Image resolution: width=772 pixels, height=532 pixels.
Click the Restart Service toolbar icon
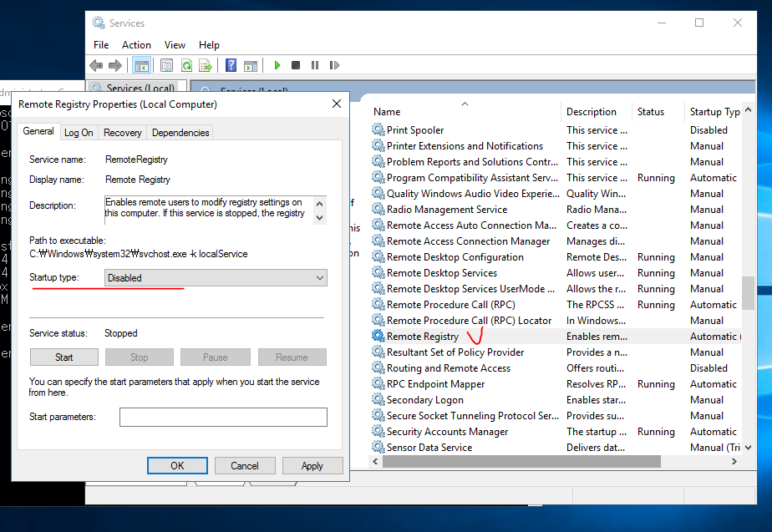coord(334,65)
